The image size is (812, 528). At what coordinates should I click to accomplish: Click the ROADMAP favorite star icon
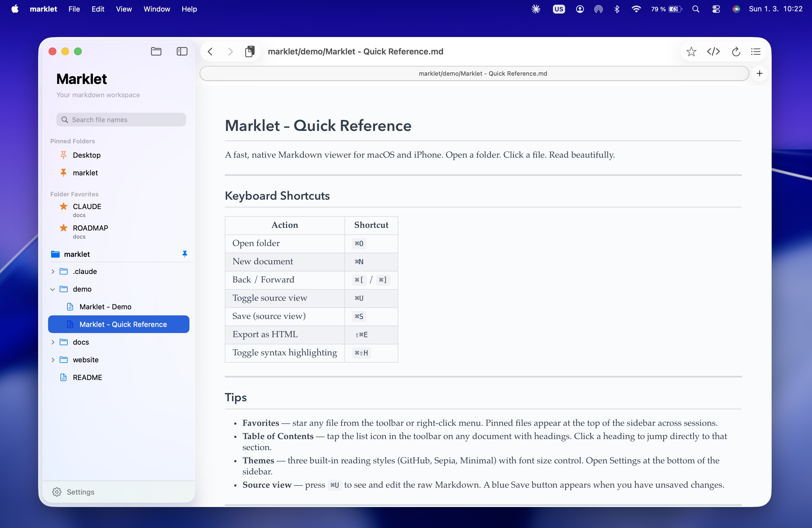point(63,228)
